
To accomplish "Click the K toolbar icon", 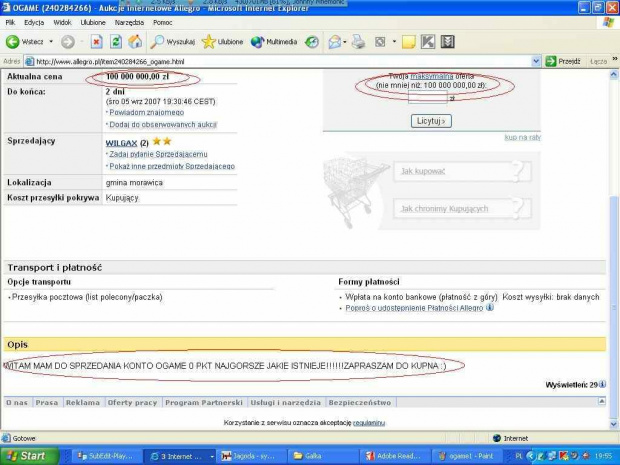I will [428, 42].
